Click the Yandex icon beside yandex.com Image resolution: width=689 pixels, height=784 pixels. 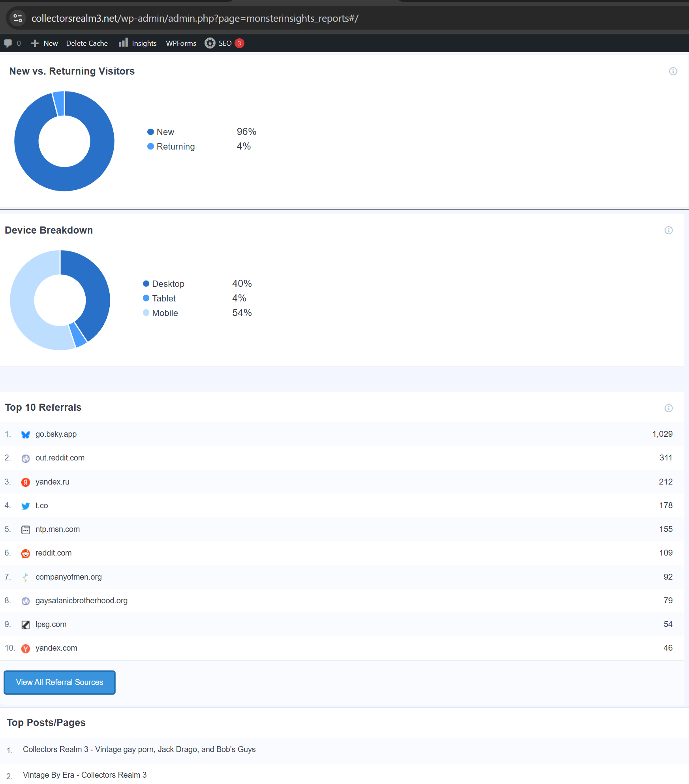click(x=26, y=649)
